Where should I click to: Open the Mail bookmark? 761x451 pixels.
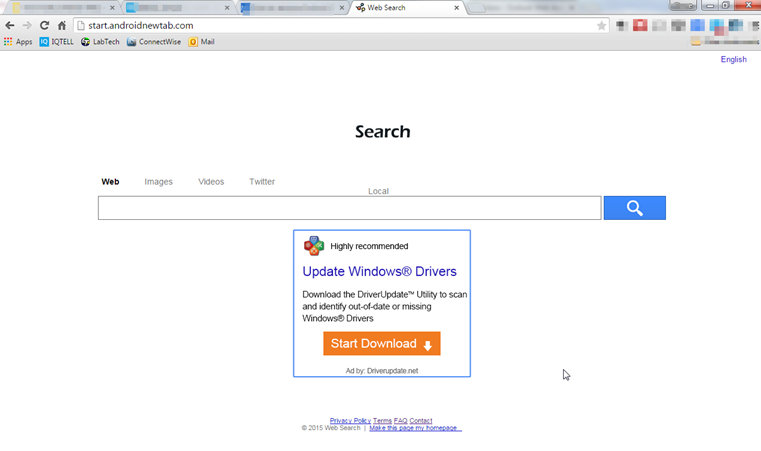202,42
